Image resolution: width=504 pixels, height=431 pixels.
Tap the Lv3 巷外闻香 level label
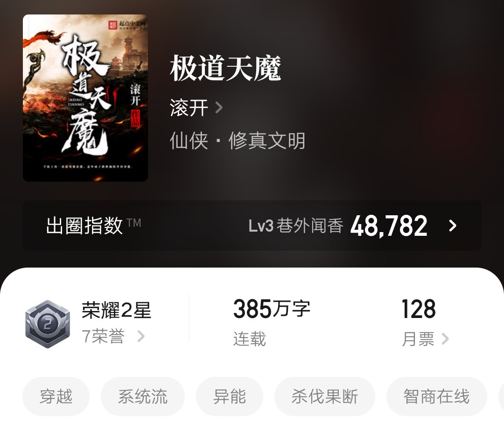click(x=296, y=226)
